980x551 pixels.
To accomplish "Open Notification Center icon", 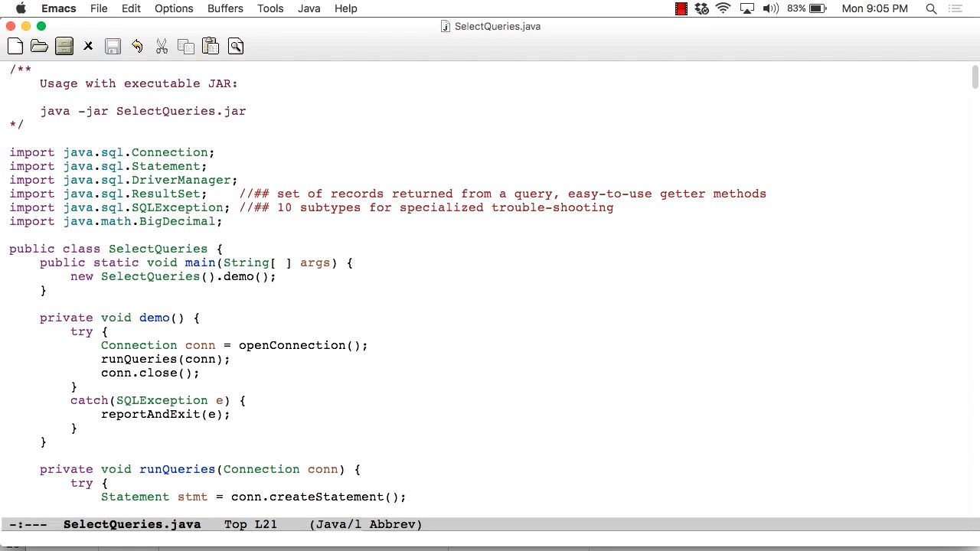I will tap(955, 8).
